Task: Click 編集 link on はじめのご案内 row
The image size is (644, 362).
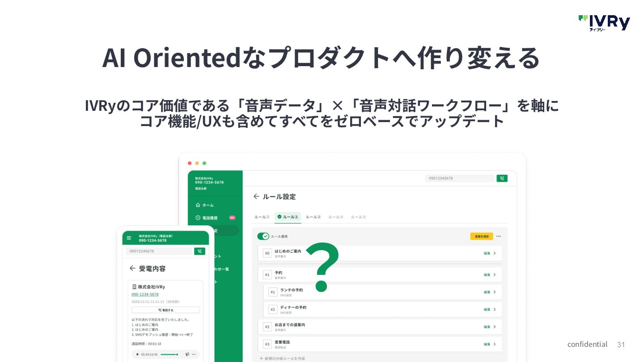Action: coord(487,253)
